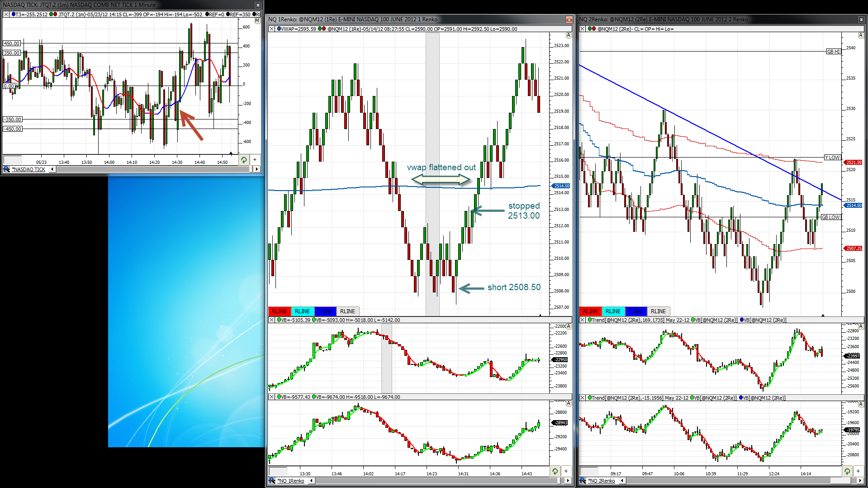The height and width of the screenshot is (488, 868).
Task: Click the 450.00 level label in NASDAQ TICK
Action: tap(12, 43)
